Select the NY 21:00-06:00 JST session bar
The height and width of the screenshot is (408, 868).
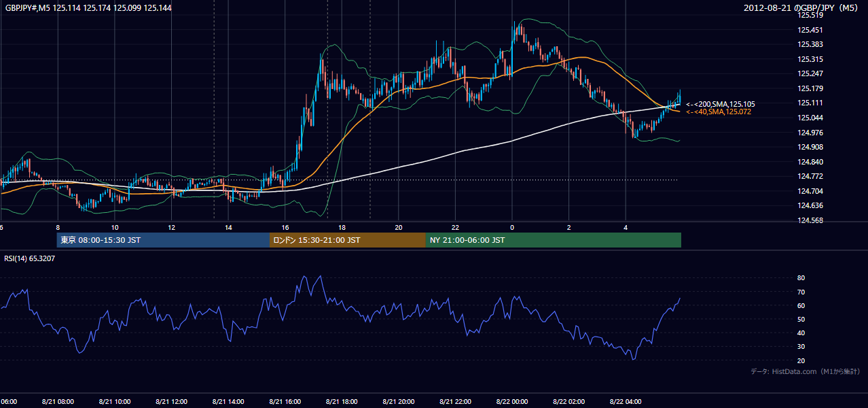[554, 240]
